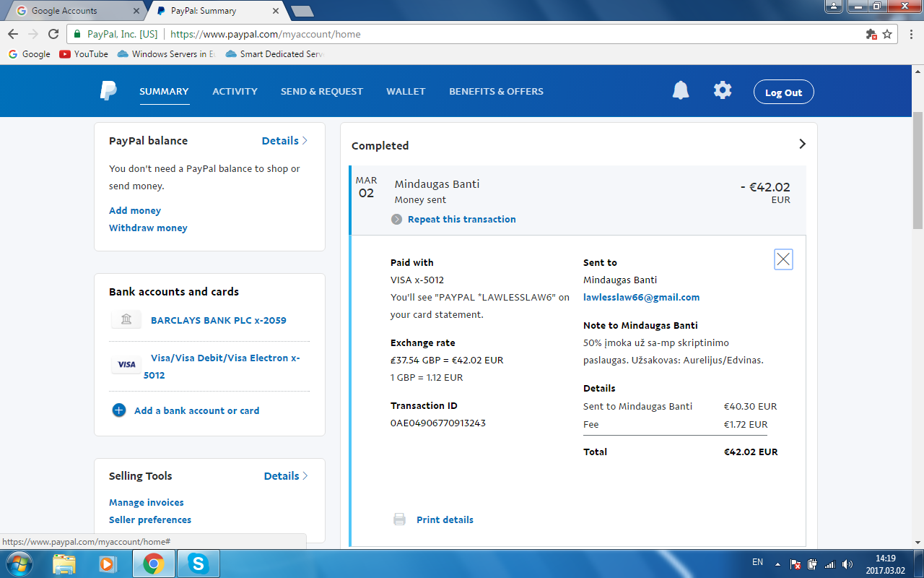Click Mindaugas Banti transaction row

(577, 200)
